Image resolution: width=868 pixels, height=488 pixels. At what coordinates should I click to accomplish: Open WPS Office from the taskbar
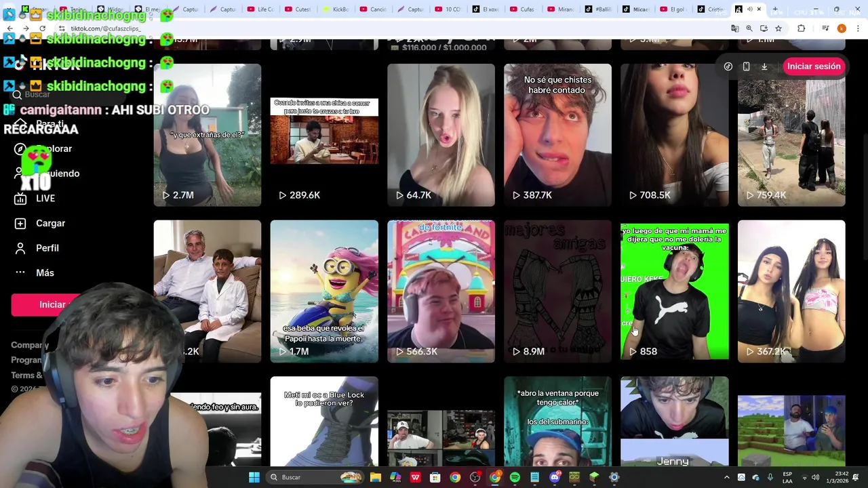click(x=415, y=477)
